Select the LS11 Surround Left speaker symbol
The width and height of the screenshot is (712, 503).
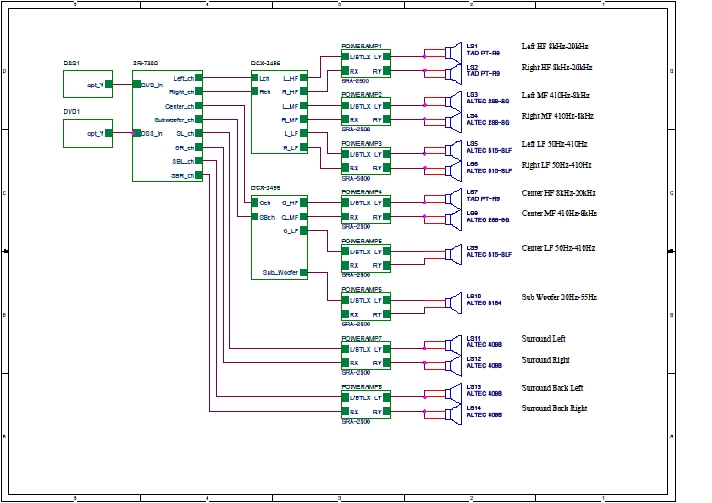[x=453, y=345]
